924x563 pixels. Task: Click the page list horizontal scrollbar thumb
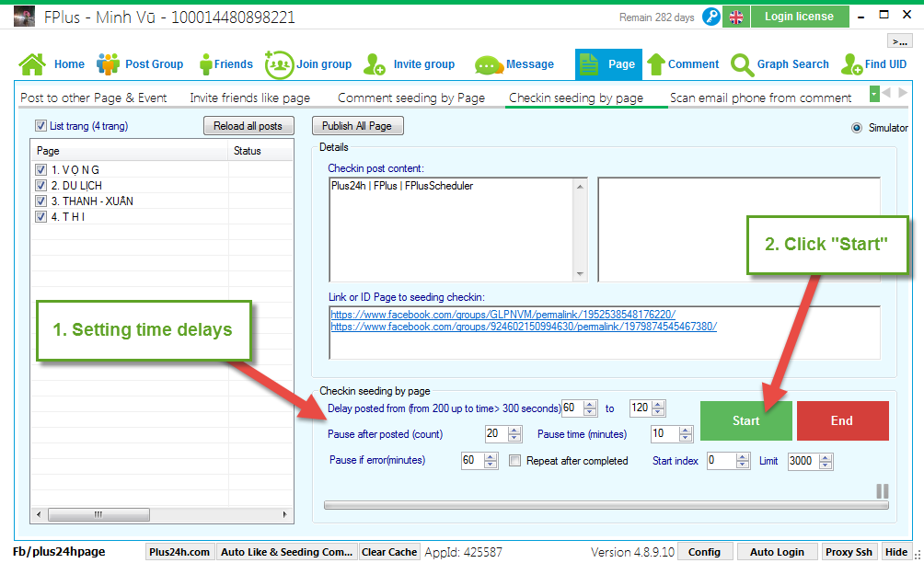98,515
